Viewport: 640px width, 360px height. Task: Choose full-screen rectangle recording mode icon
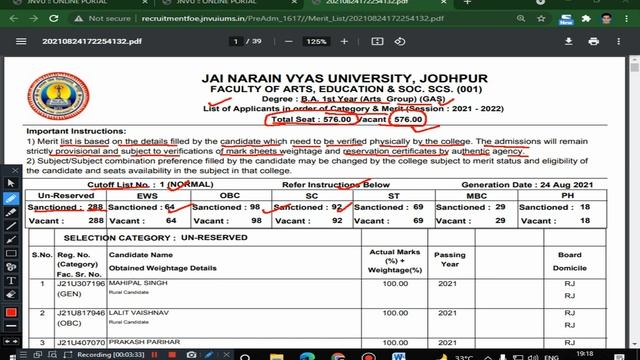(68, 355)
